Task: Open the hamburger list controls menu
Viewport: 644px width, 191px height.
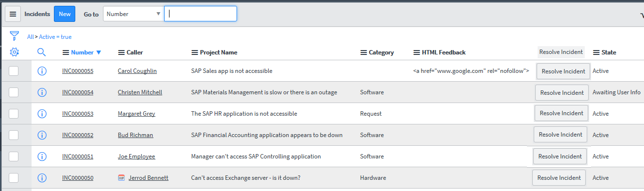Action: tap(13, 14)
